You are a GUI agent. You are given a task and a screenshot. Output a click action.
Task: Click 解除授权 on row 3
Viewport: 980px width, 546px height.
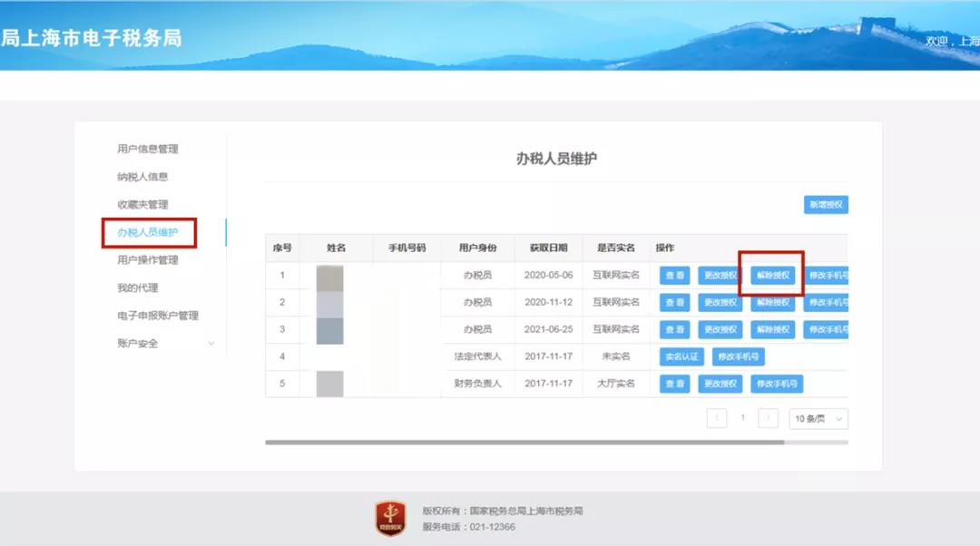(x=772, y=329)
